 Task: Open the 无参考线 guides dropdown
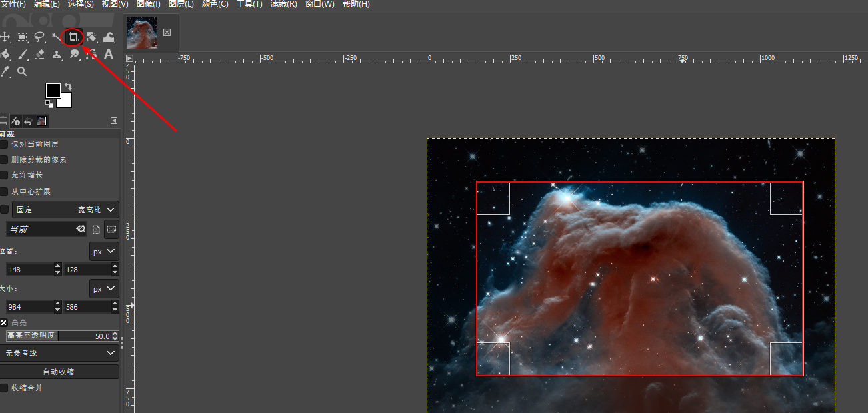[59, 353]
